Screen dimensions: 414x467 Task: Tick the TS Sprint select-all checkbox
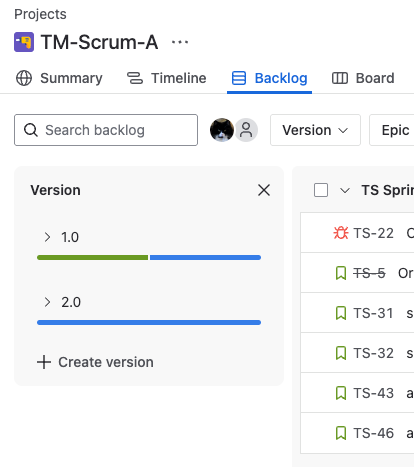[321, 190]
